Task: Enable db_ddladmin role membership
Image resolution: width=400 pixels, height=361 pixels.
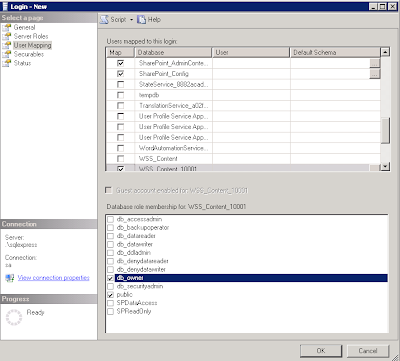Action: coord(110,253)
